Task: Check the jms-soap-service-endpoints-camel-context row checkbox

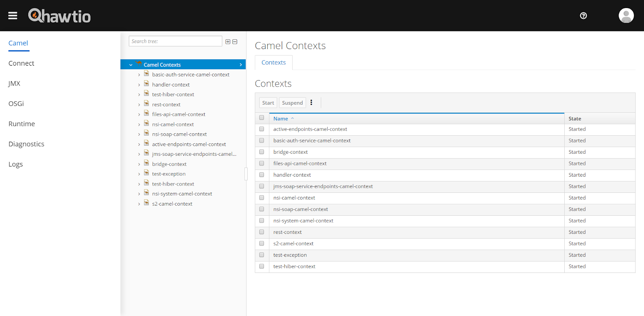Action: click(262, 186)
